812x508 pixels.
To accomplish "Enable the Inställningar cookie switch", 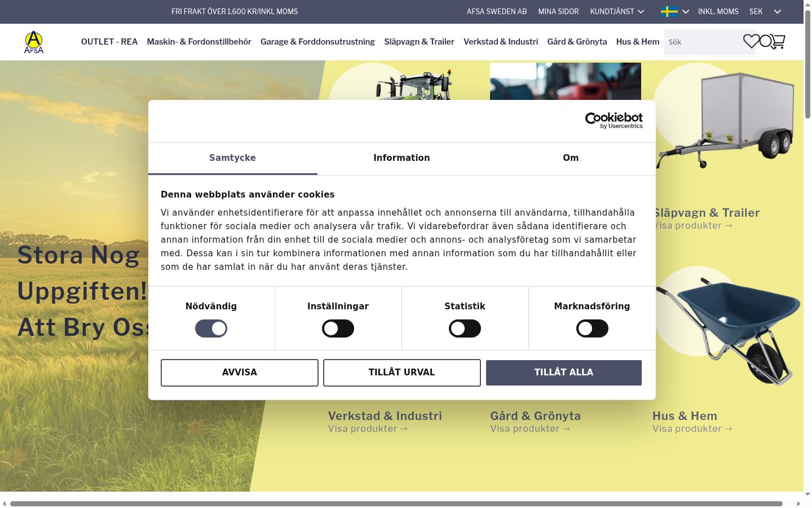I will click(338, 329).
